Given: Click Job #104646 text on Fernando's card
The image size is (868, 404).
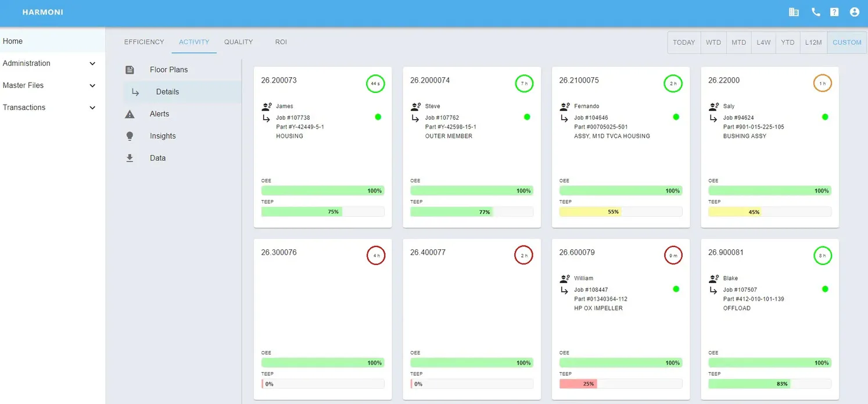Looking at the screenshot, I should tap(591, 117).
